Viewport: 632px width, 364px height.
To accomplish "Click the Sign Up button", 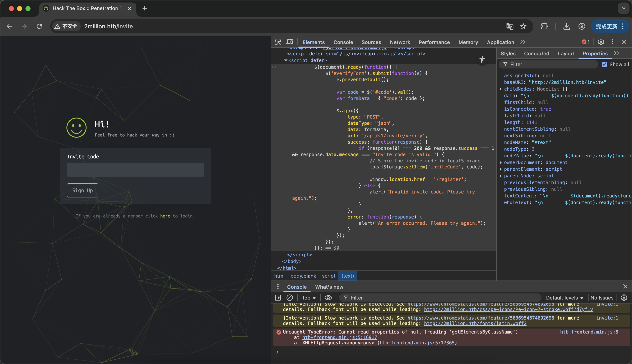I will tap(82, 191).
